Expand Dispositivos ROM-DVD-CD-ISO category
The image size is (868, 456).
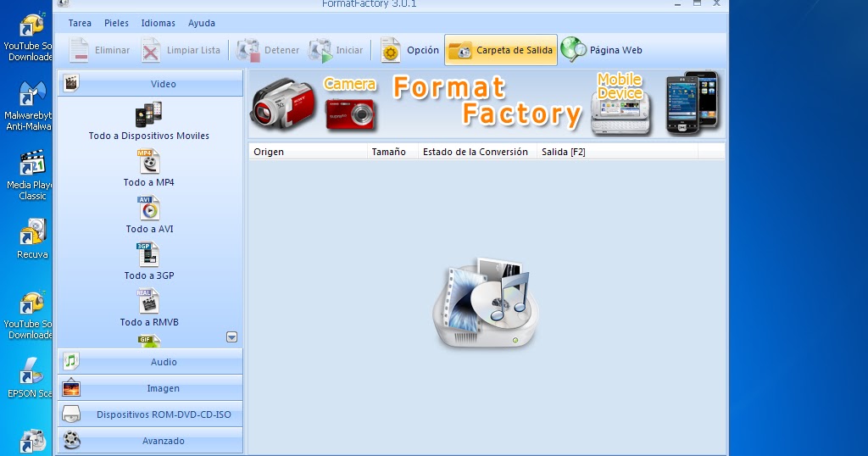point(150,414)
